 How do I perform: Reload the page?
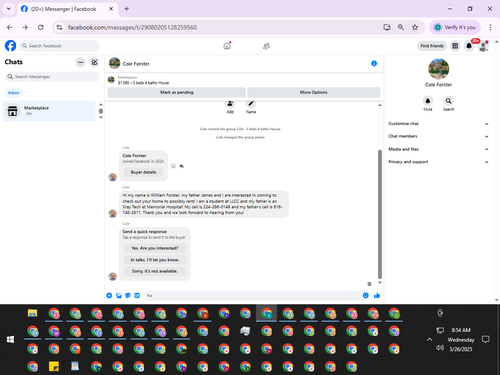pos(41,27)
